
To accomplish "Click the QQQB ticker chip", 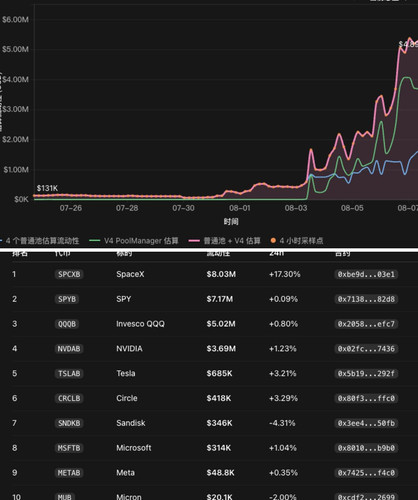I will pos(67,324).
